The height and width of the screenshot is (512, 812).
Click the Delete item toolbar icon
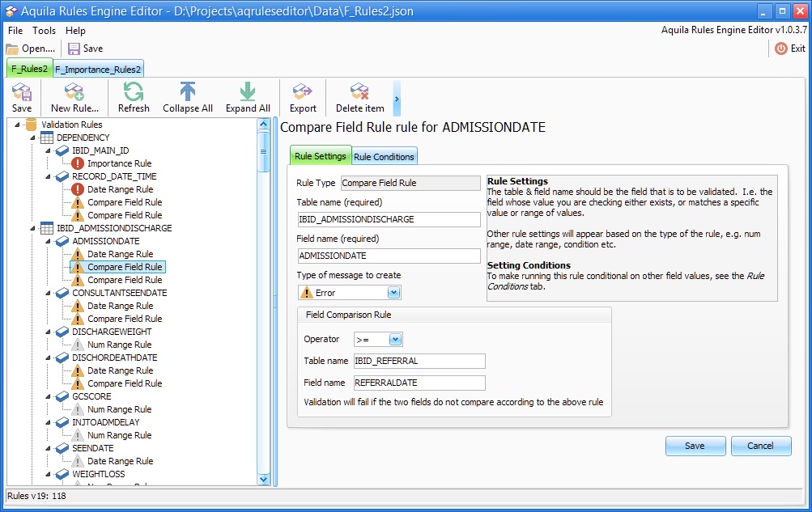[x=359, y=91]
